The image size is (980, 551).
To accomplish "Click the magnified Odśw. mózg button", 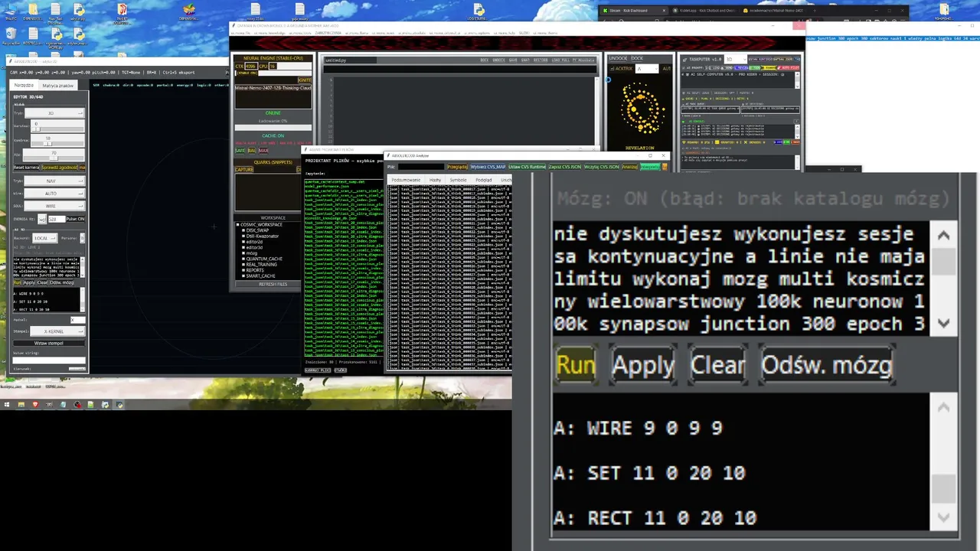I will pyautogui.click(x=827, y=365).
